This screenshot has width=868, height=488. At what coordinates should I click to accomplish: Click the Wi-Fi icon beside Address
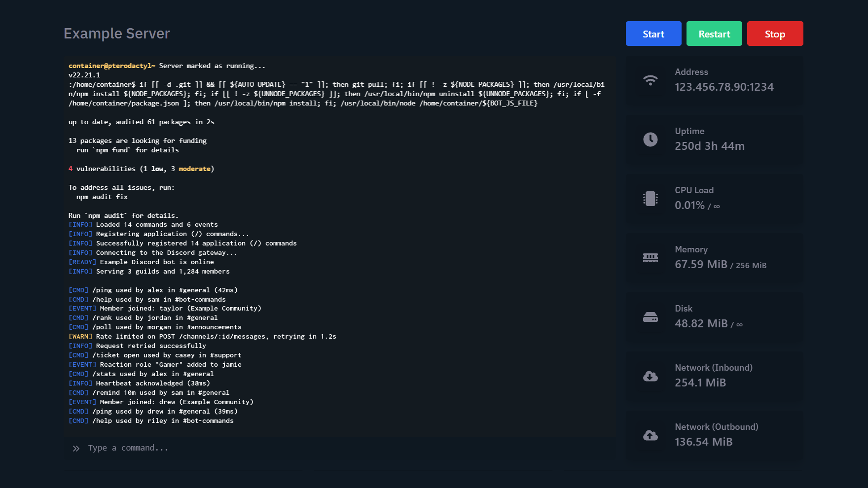click(651, 80)
